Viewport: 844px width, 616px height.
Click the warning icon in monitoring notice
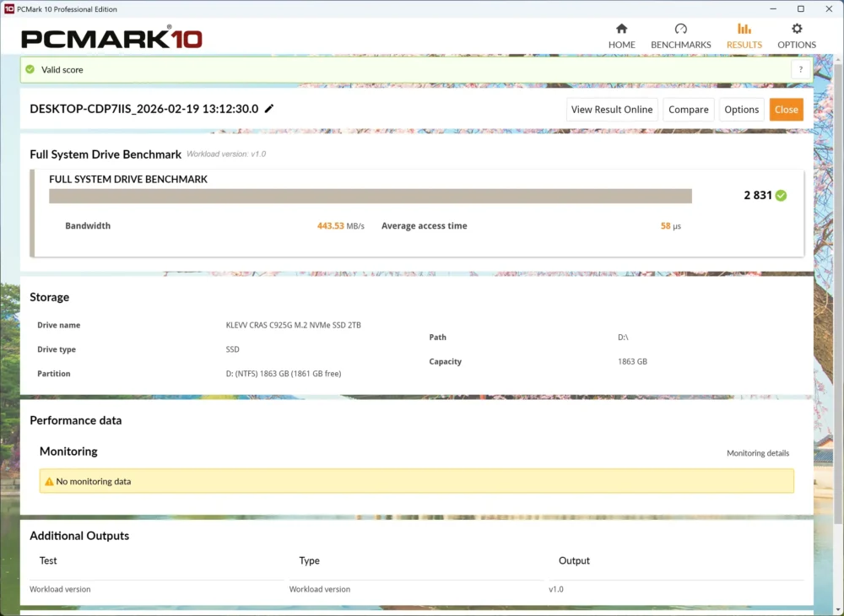(x=49, y=482)
